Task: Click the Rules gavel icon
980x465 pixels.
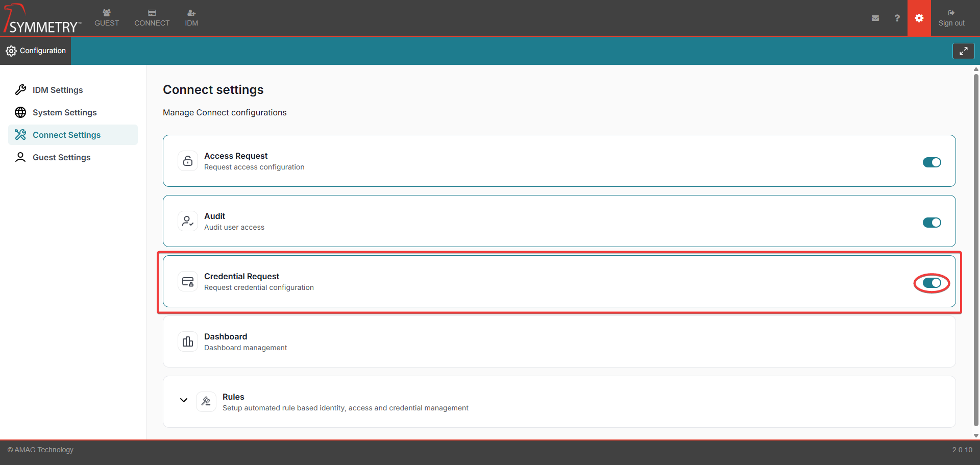Action: (x=206, y=402)
